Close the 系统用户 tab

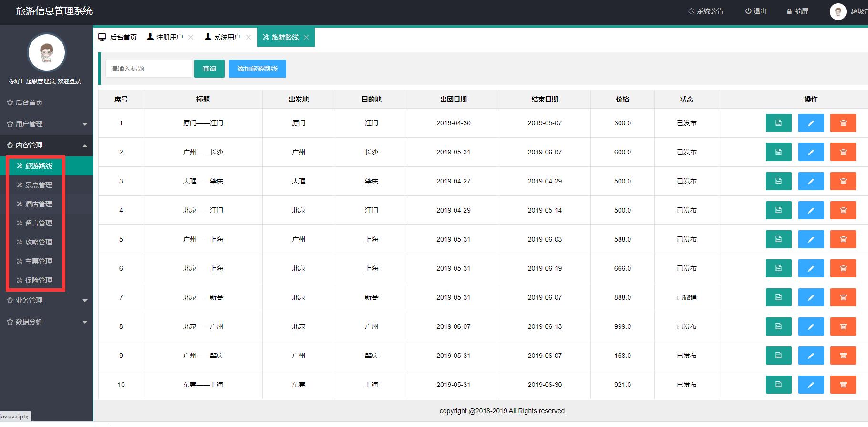tap(248, 37)
